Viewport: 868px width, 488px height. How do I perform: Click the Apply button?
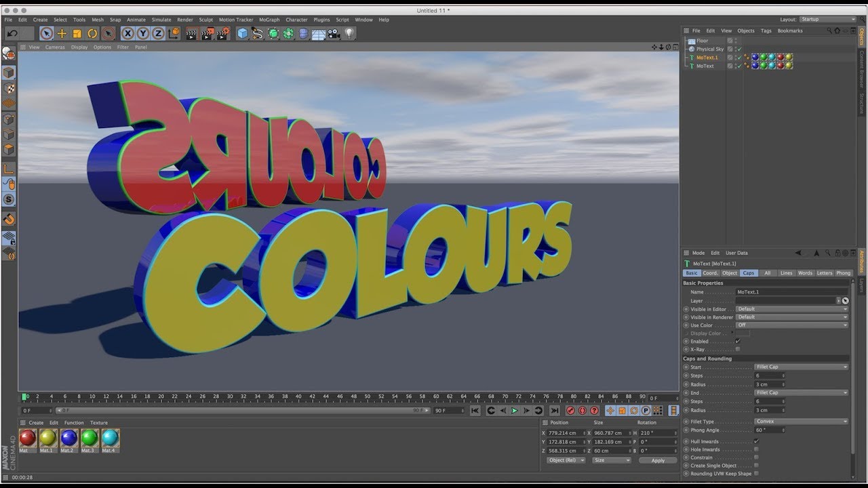tap(658, 460)
